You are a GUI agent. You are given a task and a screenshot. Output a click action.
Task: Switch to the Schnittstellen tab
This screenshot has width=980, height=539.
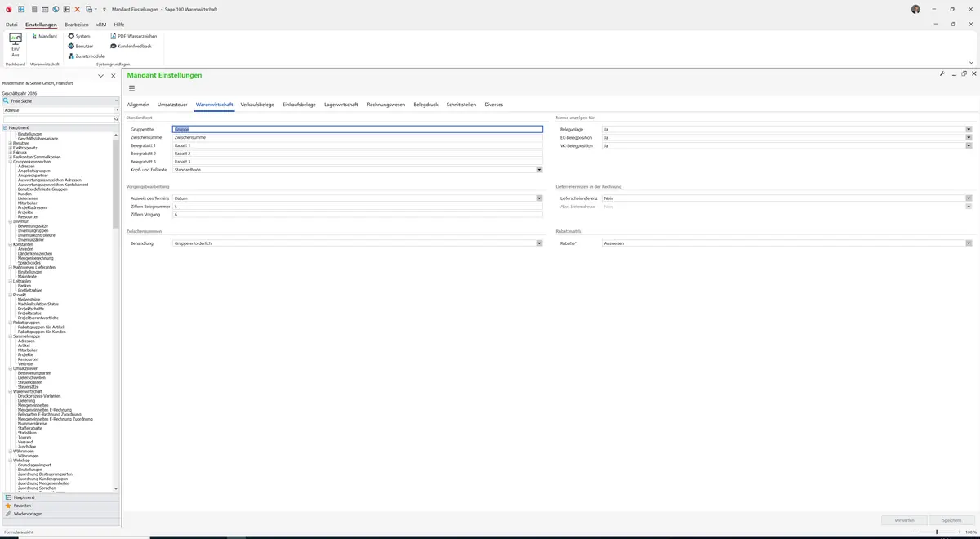pyautogui.click(x=461, y=105)
